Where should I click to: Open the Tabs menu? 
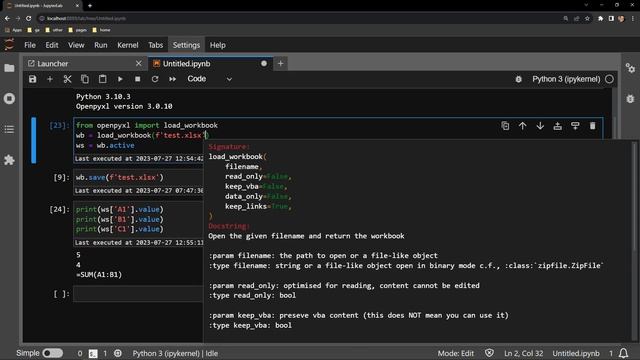156,45
